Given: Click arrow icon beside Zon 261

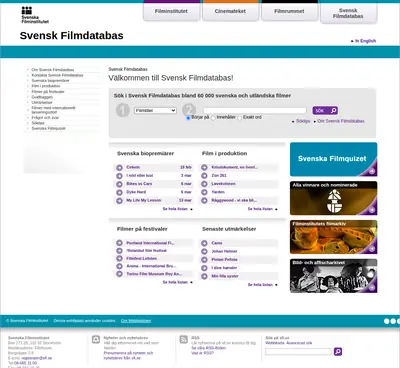Looking at the screenshot, I should coord(204,176).
